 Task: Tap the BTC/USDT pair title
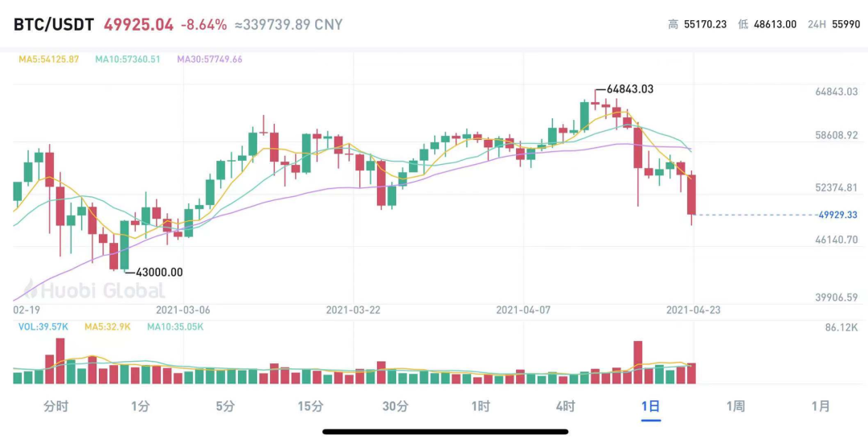(54, 25)
